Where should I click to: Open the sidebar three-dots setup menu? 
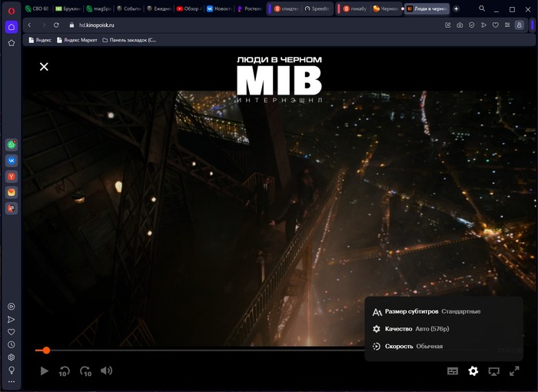[12, 381]
